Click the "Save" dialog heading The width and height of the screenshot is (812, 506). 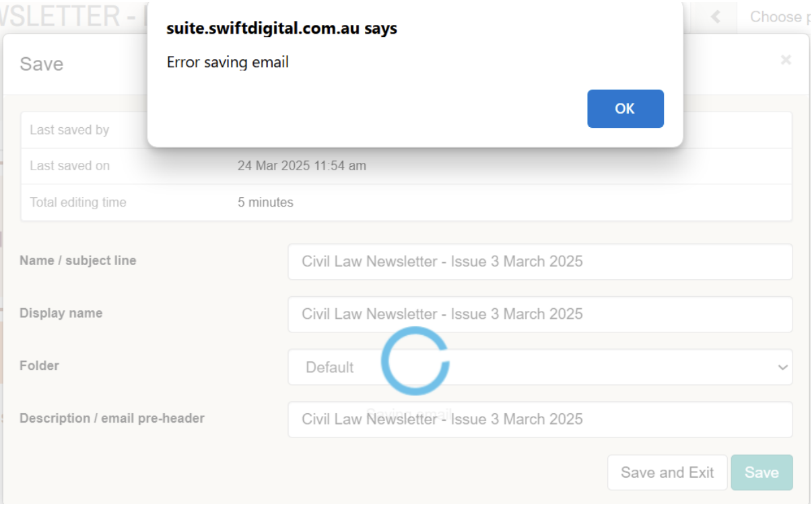point(42,64)
